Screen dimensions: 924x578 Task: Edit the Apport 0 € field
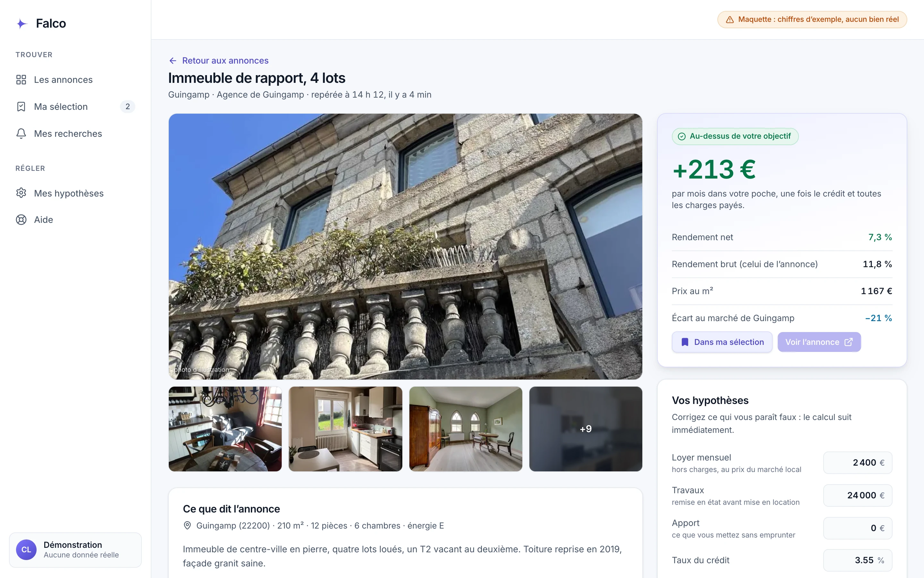click(x=858, y=528)
